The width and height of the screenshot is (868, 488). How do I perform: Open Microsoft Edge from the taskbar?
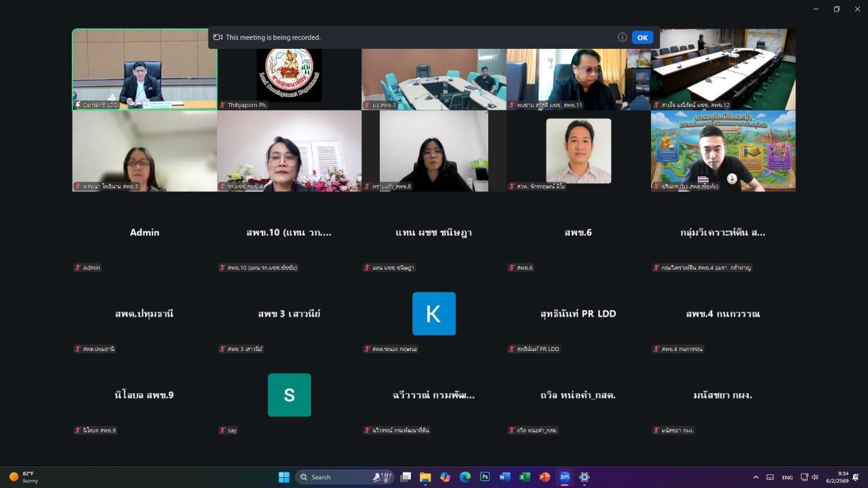(x=465, y=477)
